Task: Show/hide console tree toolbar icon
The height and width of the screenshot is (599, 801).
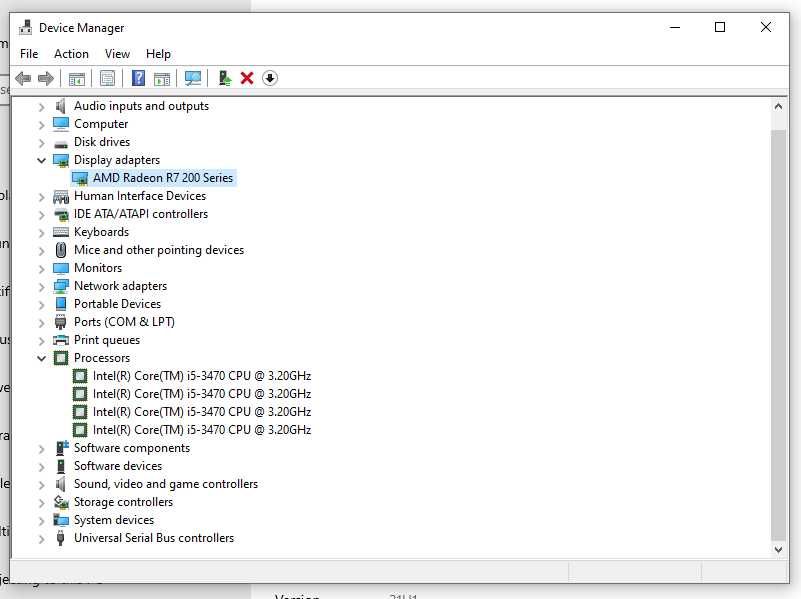Action: coord(77,79)
